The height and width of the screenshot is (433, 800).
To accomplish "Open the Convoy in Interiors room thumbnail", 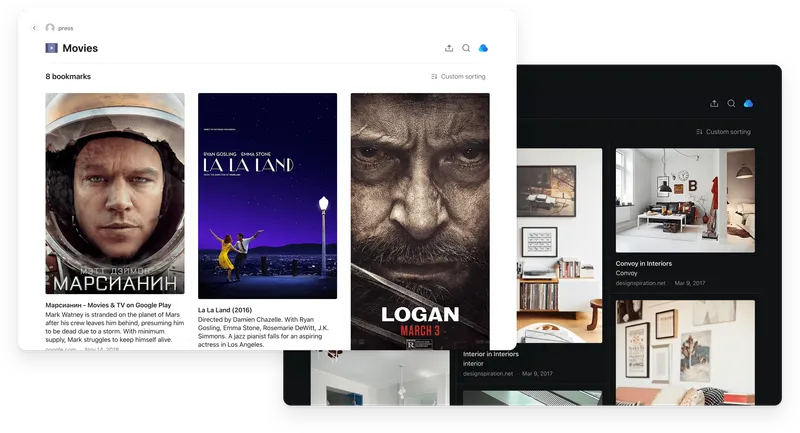I will (x=685, y=200).
